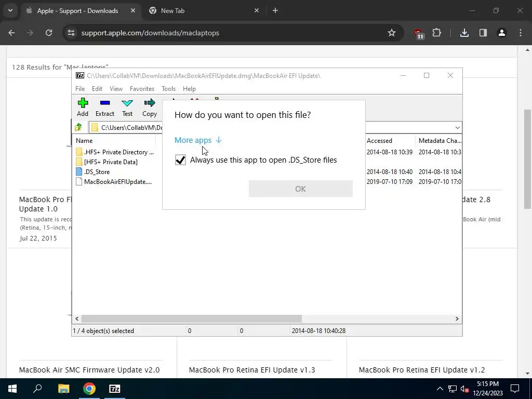
Task: Open the Tools menu in 7-Zip
Action: pos(168,88)
